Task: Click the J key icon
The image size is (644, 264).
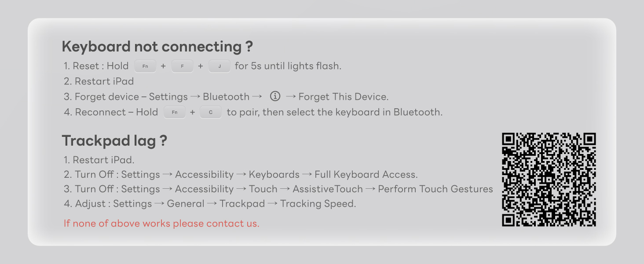Action: (x=220, y=66)
